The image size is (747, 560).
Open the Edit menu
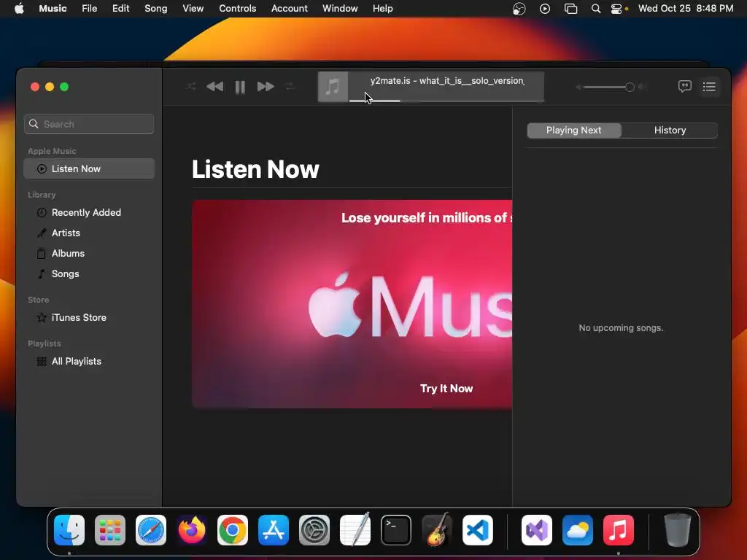(x=120, y=9)
